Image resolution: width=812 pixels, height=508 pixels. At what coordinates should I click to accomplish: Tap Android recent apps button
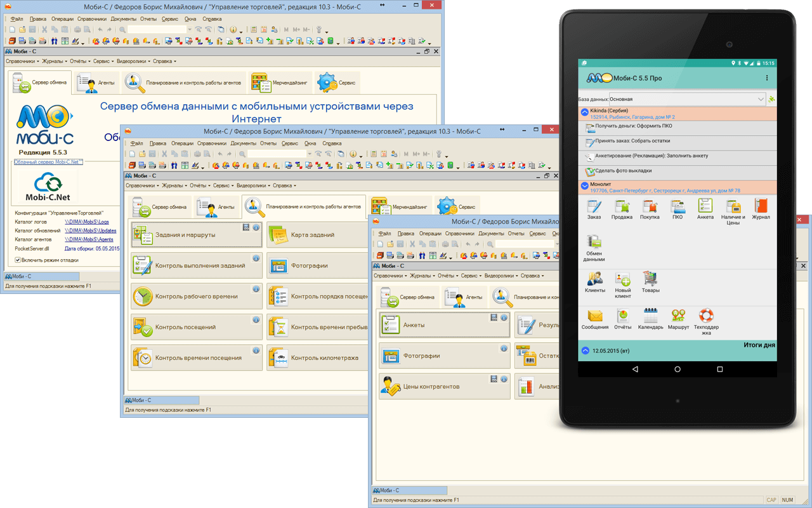point(720,369)
